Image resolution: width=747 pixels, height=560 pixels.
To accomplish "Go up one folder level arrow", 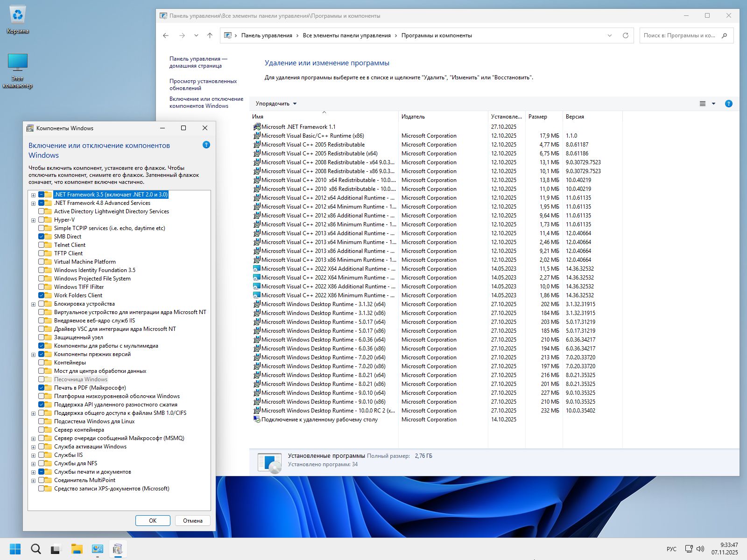I will [x=210, y=35].
